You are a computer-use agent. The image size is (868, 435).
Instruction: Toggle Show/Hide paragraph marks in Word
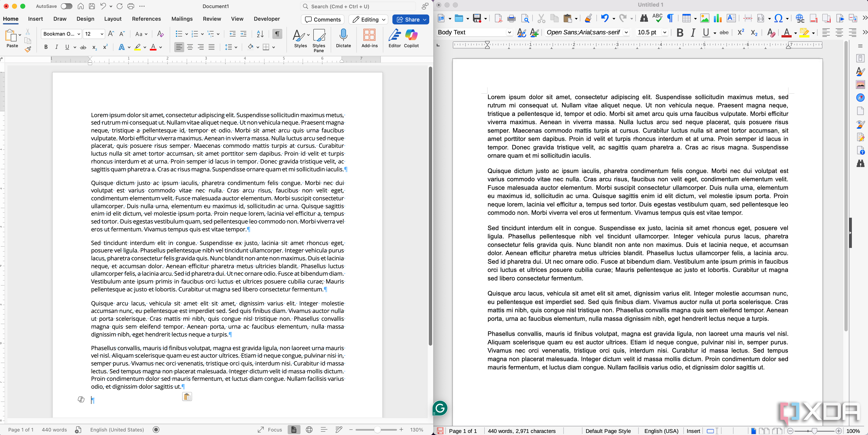pos(277,34)
